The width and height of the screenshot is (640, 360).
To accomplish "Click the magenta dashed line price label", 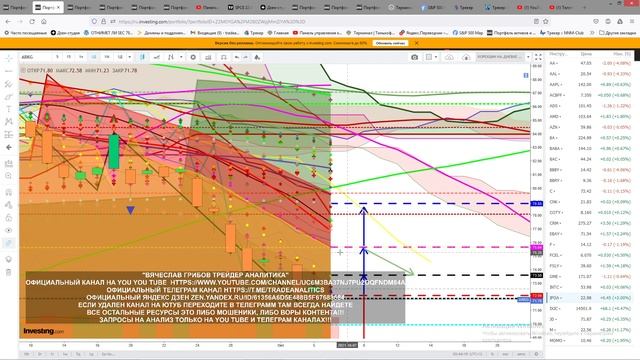I will pyautogui.click(x=536, y=247).
